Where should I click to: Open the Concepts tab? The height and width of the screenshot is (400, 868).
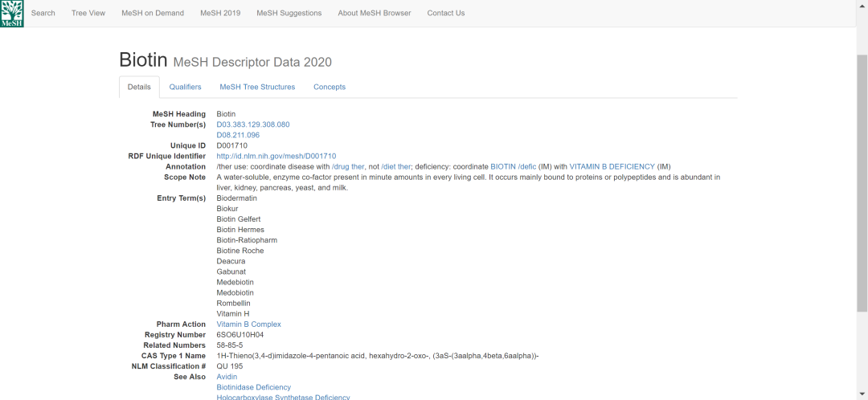tap(330, 87)
